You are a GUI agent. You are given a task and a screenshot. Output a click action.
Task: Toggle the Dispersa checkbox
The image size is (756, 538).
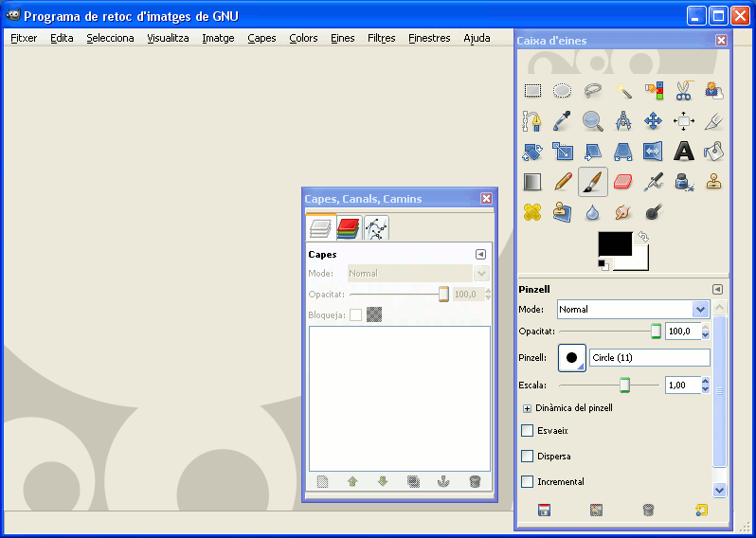pyautogui.click(x=527, y=456)
